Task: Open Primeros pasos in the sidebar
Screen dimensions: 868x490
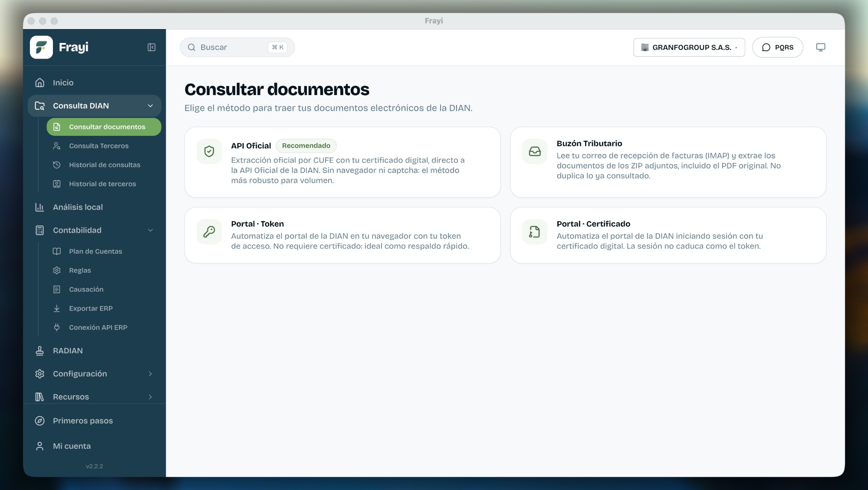Action: (94, 421)
